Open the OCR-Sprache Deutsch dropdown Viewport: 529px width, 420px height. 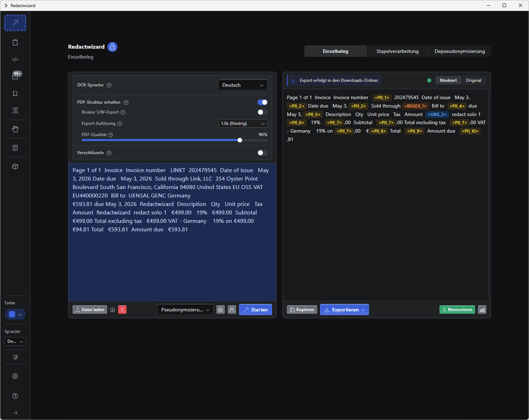pyautogui.click(x=243, y=85)
